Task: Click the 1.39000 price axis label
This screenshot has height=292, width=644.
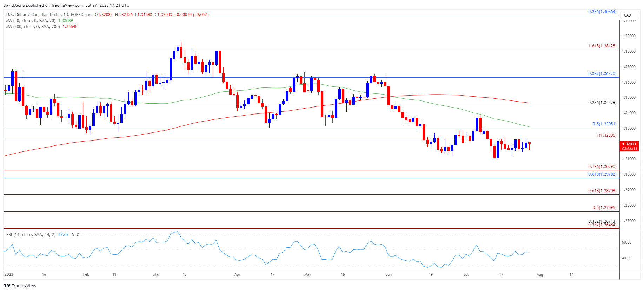Action: [x=629, y=36]
